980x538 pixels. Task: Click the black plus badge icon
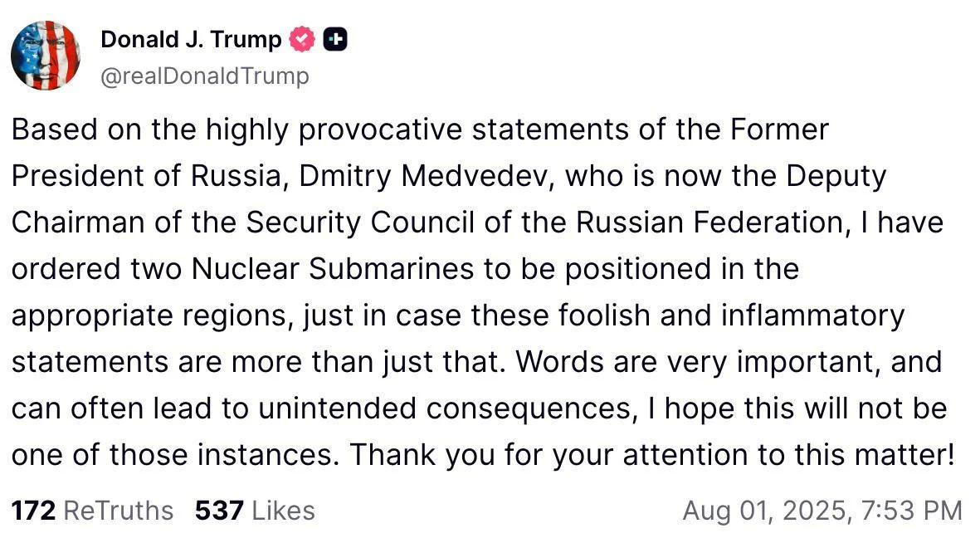334,39
